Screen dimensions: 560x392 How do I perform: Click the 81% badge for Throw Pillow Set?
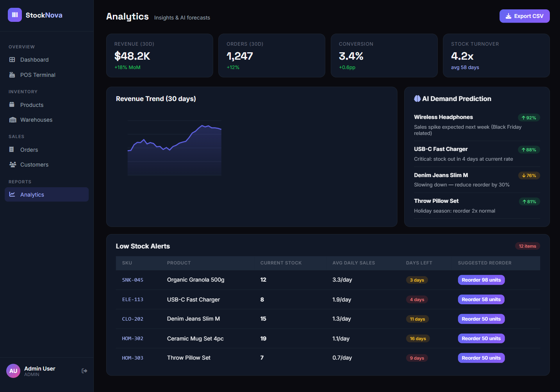pos(529,202)
